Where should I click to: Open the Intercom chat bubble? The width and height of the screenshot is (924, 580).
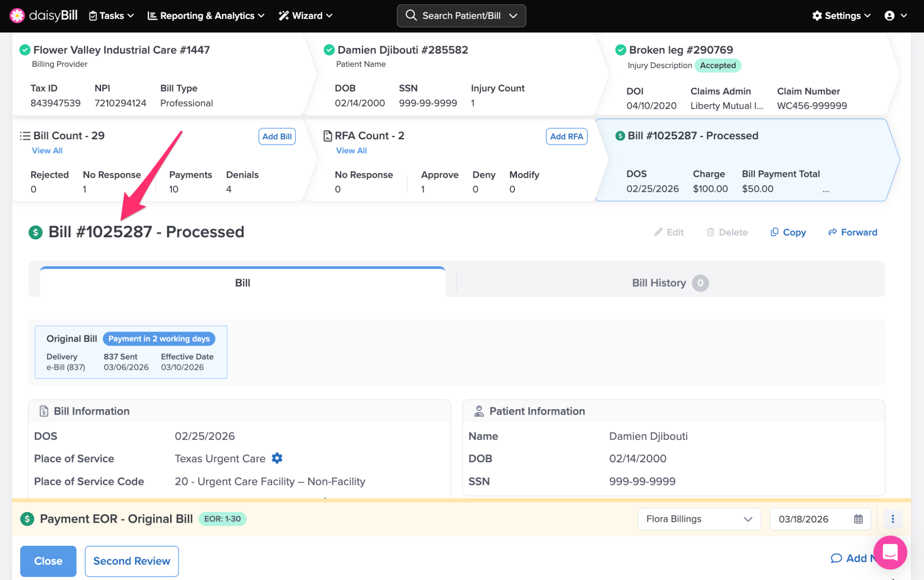pyautogui.click(x=890, y=552)
